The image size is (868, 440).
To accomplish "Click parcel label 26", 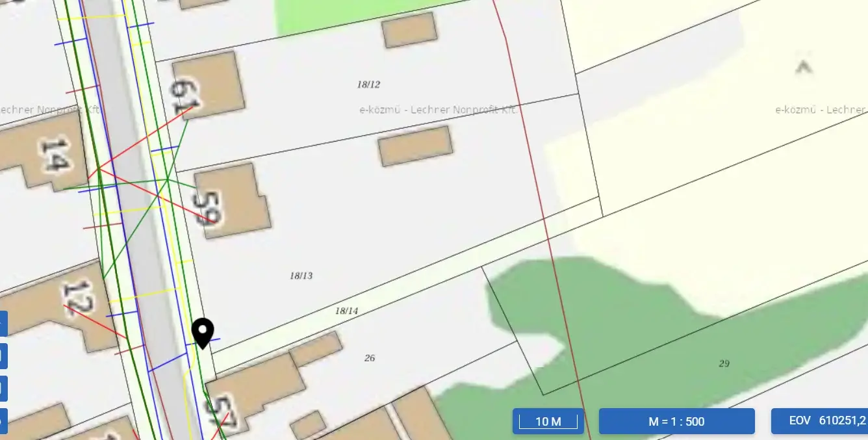I will point(370,358).
